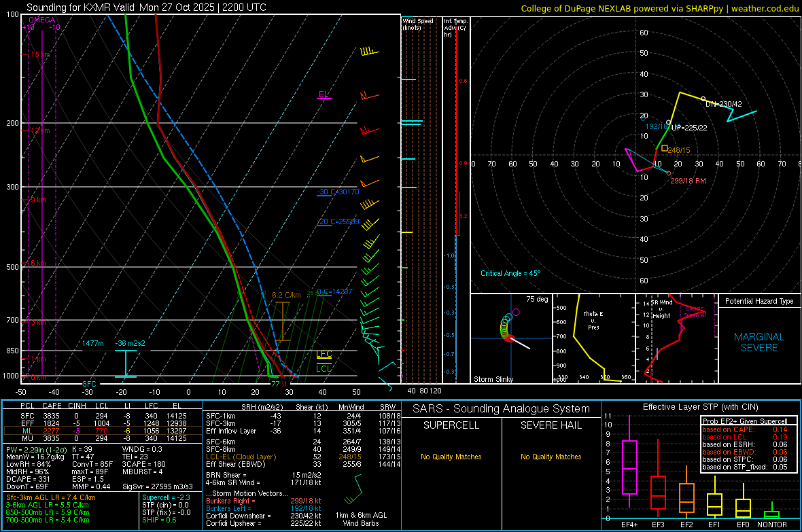Viewport: 802px width, 532px height.
Task: Click the yellow LFC marker on the skew-T
Action: pyautogui.click(x=324, y=354)
